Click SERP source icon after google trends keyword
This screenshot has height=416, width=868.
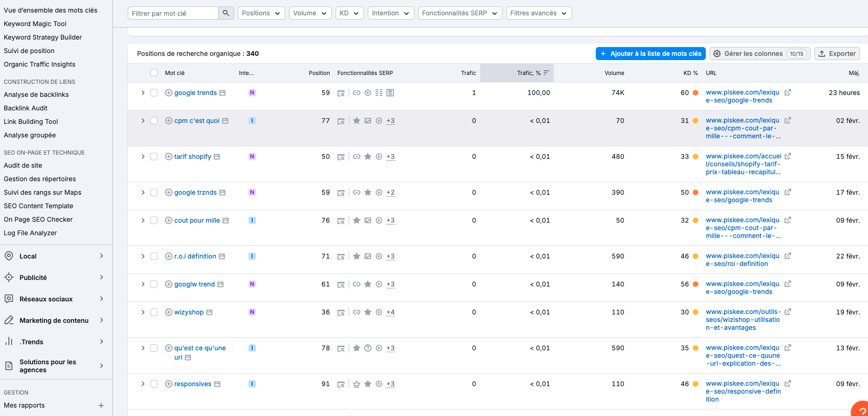[x=222, y=93]
